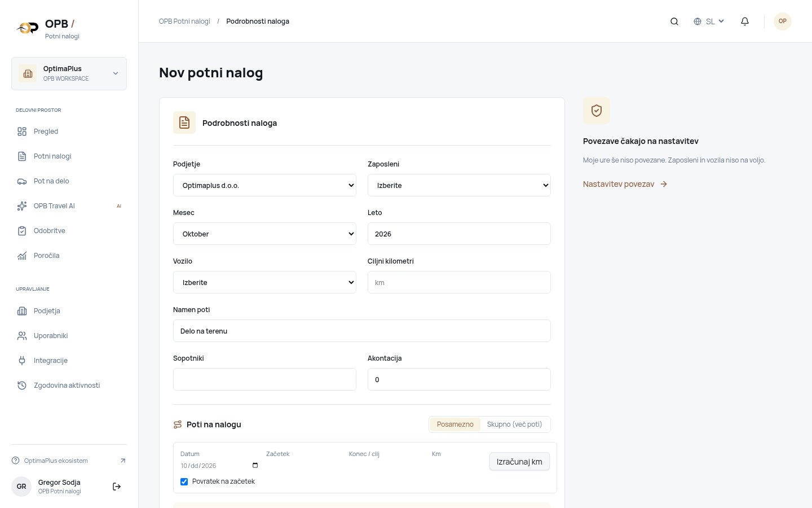This screenshot has height=508, width=812.
Task: Go to Potni nalogi sidebar item
Action: point(69,156)
